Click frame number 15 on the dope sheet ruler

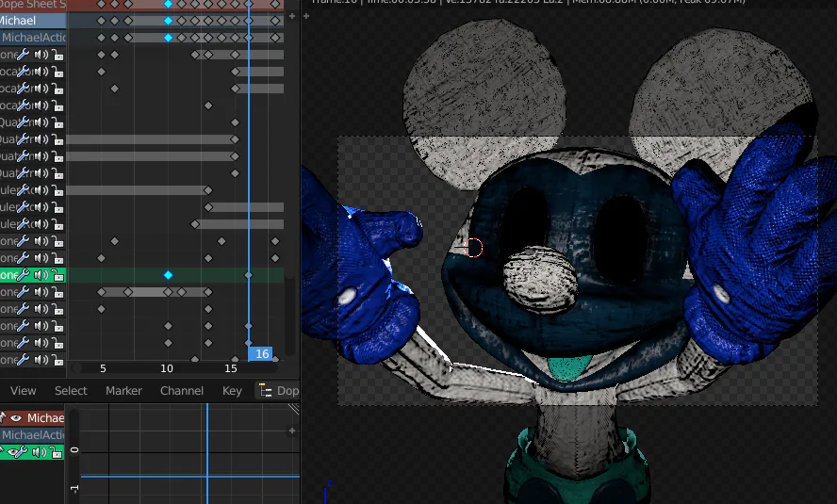coord(231,368)
